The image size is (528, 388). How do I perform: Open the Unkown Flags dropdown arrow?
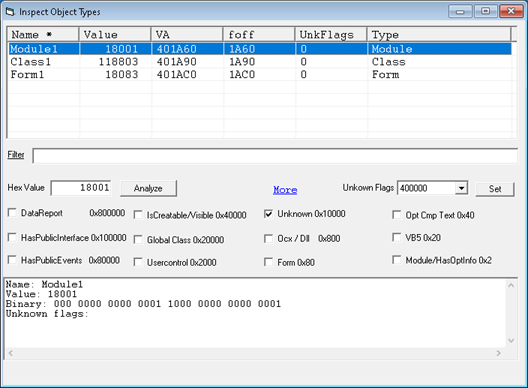pos(462,188)
